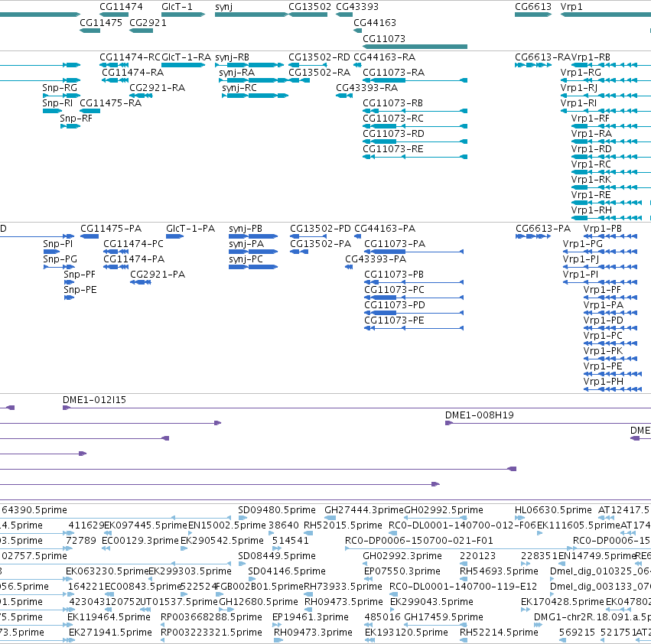The image size is (651, 644).
Task: Select EST RH52015.5prime
Action: pyautogui.click(x=308, y=533)
